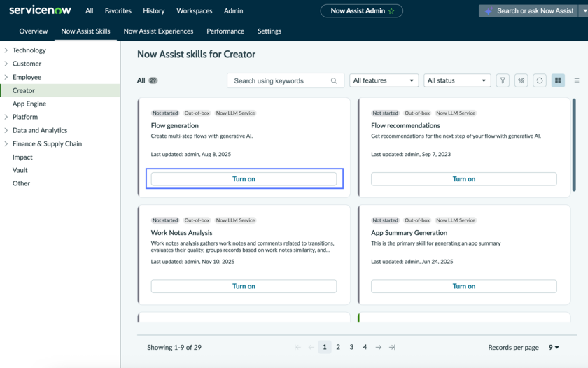Open the personalize sliders icon
Screen dimensions: 588x368
(521, 80)
